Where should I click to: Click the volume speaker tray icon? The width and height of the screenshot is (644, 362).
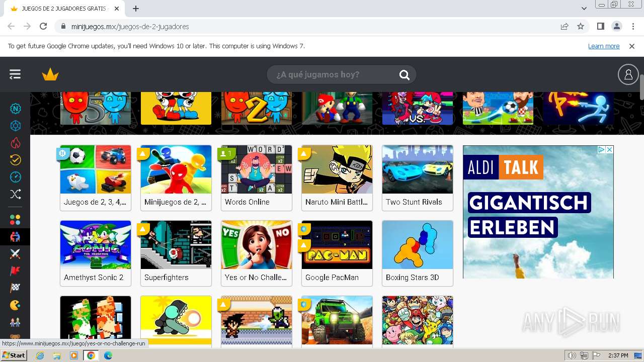click(572, 355)
